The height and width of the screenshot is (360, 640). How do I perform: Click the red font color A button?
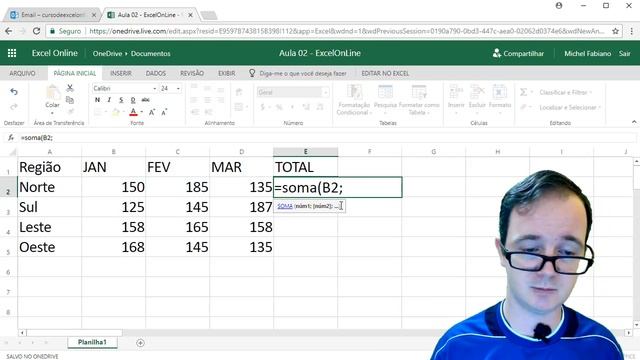(x=133, y=112)
